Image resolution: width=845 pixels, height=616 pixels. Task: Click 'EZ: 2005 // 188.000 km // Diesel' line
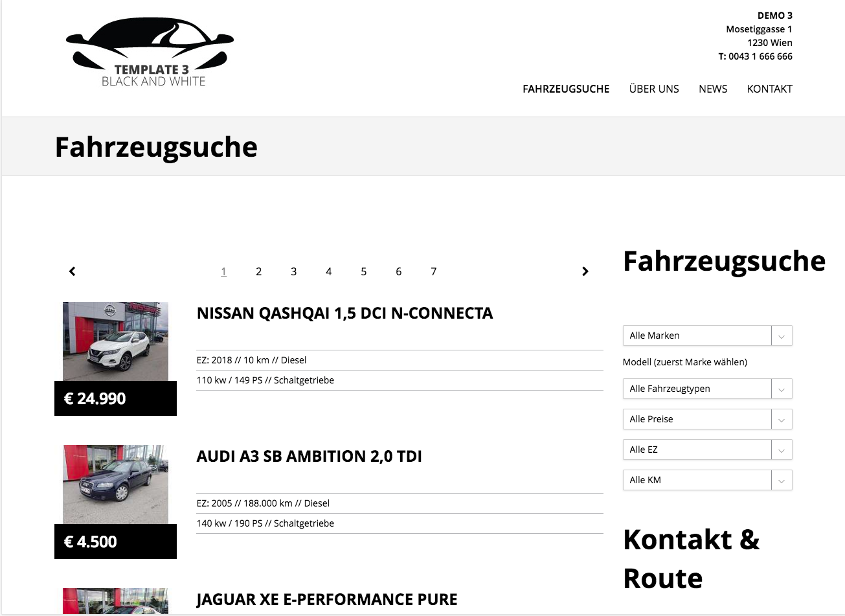pos(263,503)
